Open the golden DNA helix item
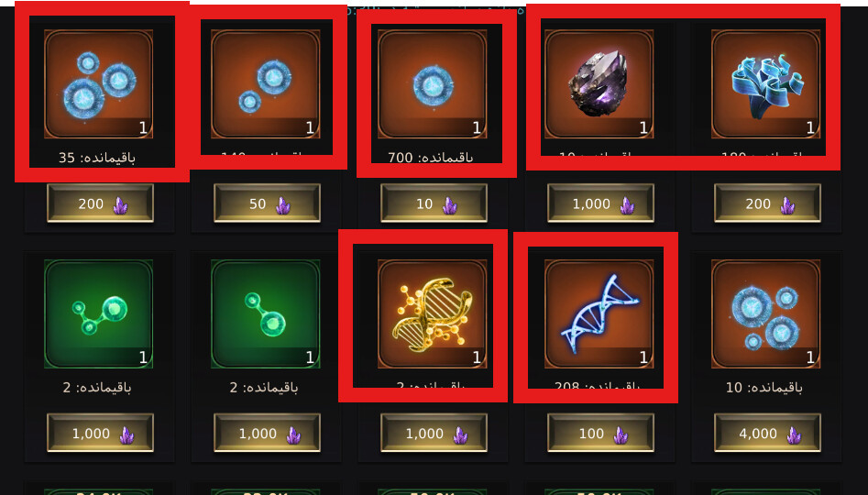 click(433, 313)
